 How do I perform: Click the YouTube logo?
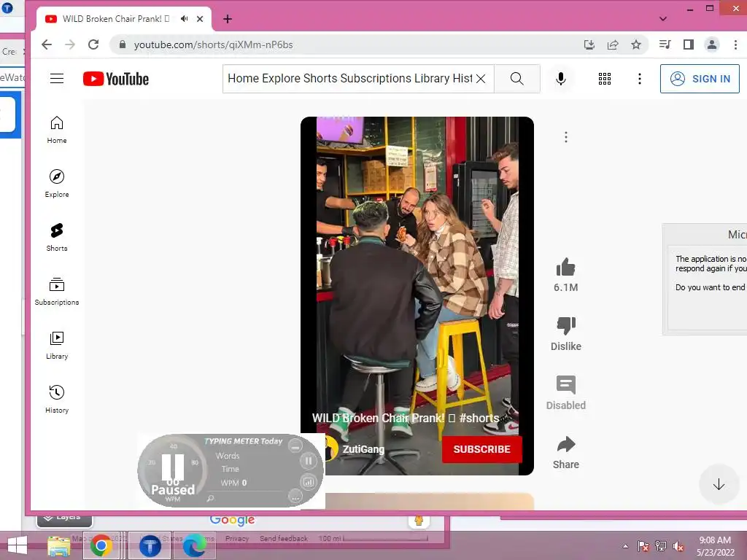pyautogui.click(x=116, y=79)
